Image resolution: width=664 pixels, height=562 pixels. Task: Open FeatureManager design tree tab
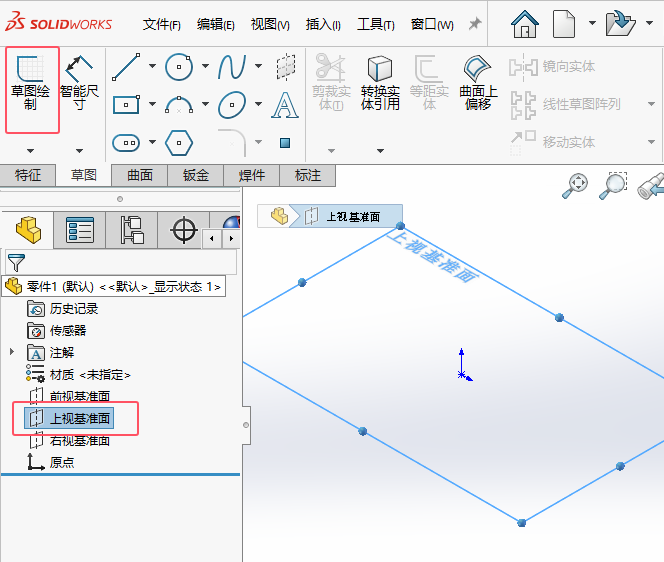(28, 230)
